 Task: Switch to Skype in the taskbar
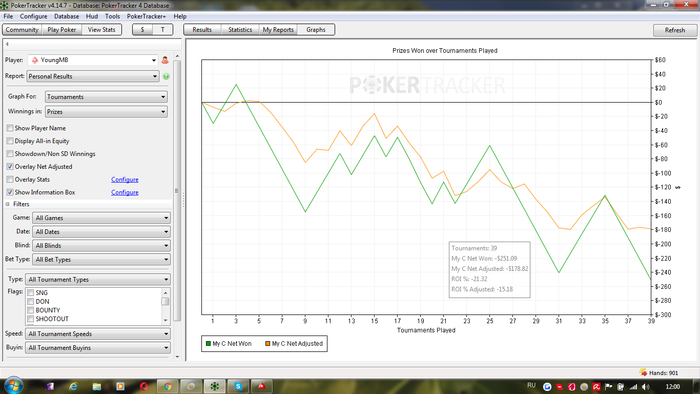coord(238,386)
